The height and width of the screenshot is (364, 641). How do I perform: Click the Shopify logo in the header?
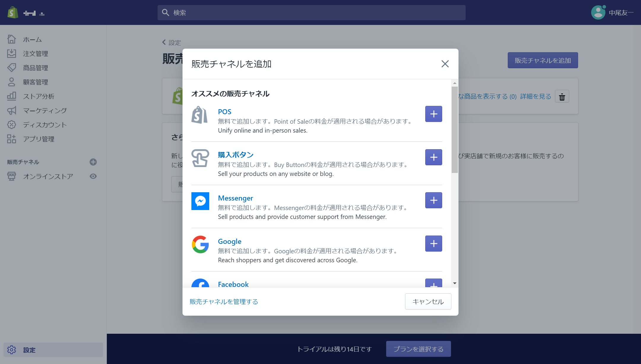(12, 12)
